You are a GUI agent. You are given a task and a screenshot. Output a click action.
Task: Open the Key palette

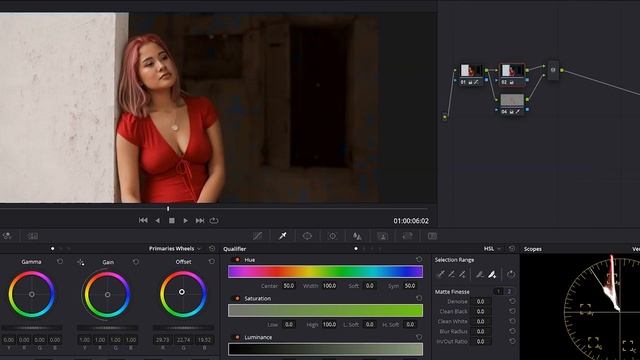(382, 236)
